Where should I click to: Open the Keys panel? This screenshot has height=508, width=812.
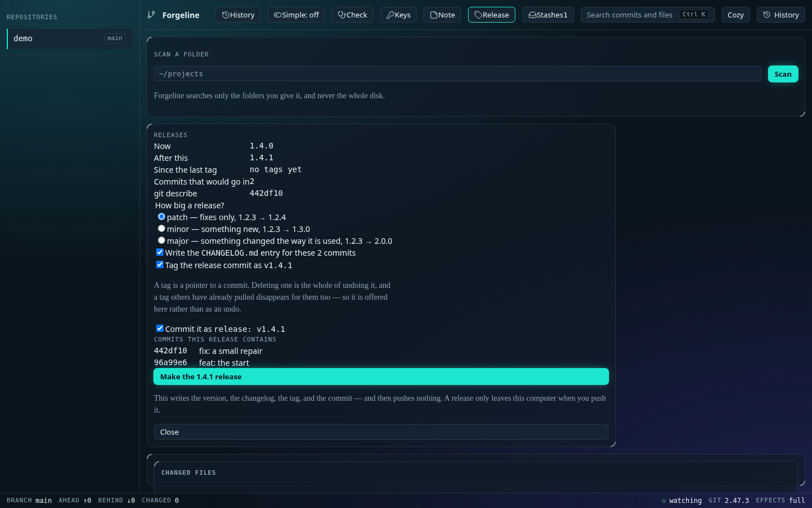398,15
